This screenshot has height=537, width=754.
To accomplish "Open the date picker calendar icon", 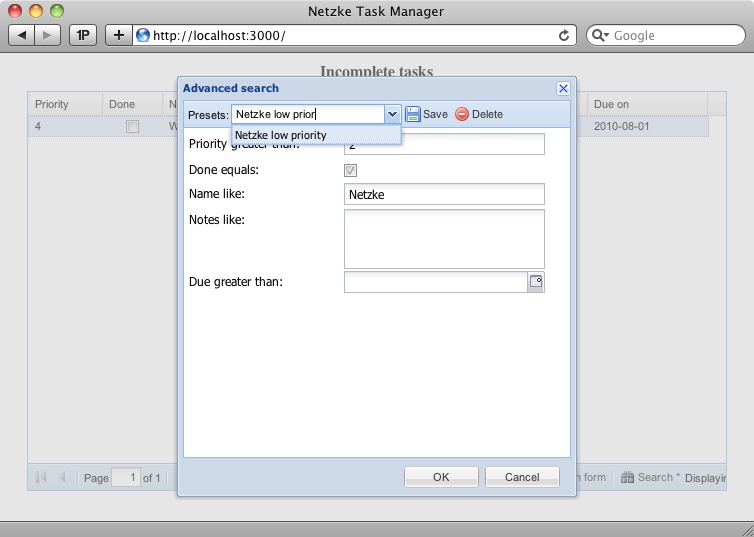I will tap(536, 282).
